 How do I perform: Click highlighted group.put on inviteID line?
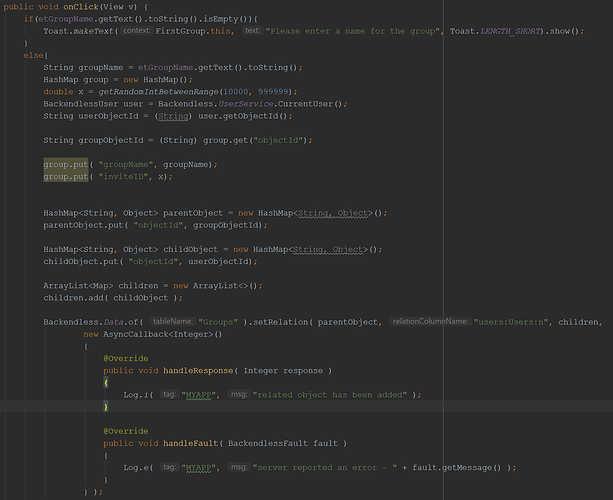pyautogui.click(x=66, y=176)
